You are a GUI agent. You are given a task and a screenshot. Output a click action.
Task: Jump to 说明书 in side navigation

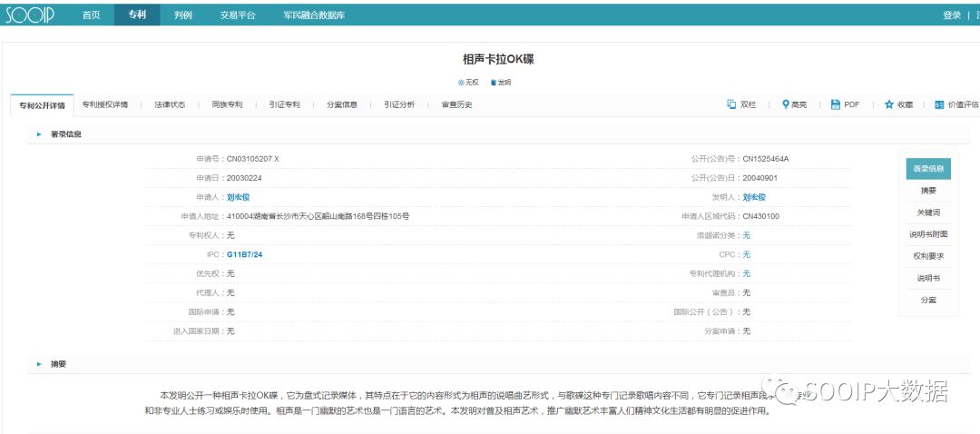pos(928,278)
